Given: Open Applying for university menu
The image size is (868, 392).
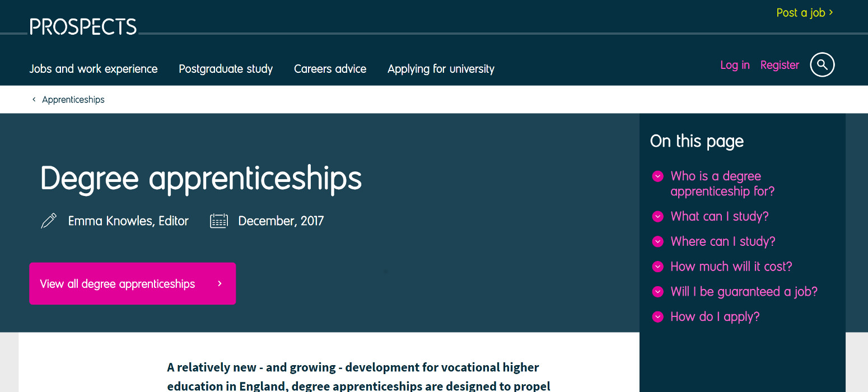Looking at the screenshot, I should pyautogui.click(x=441, y=69).
